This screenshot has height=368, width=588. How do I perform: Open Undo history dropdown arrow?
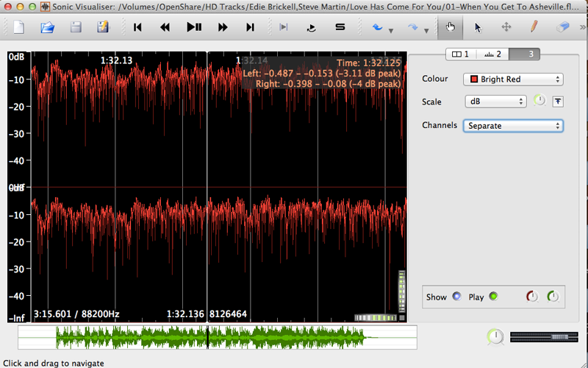(x=391, y=31)
